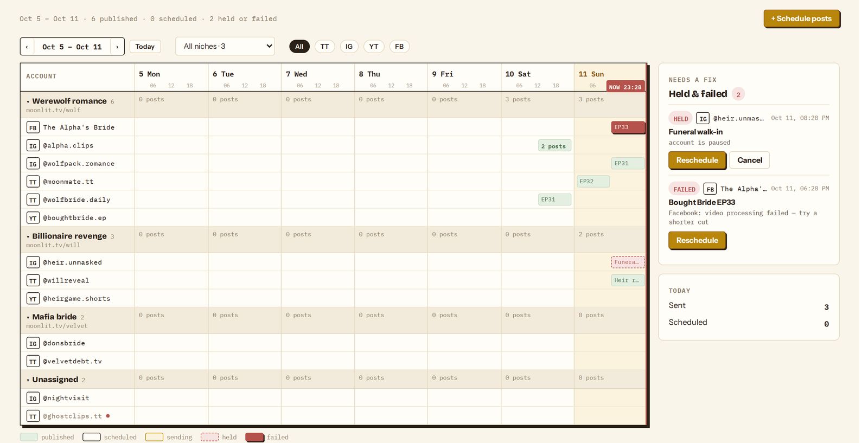Reschedule the held Funeral walk-in post
Screen dimensions: 868x443
point(697,160)
